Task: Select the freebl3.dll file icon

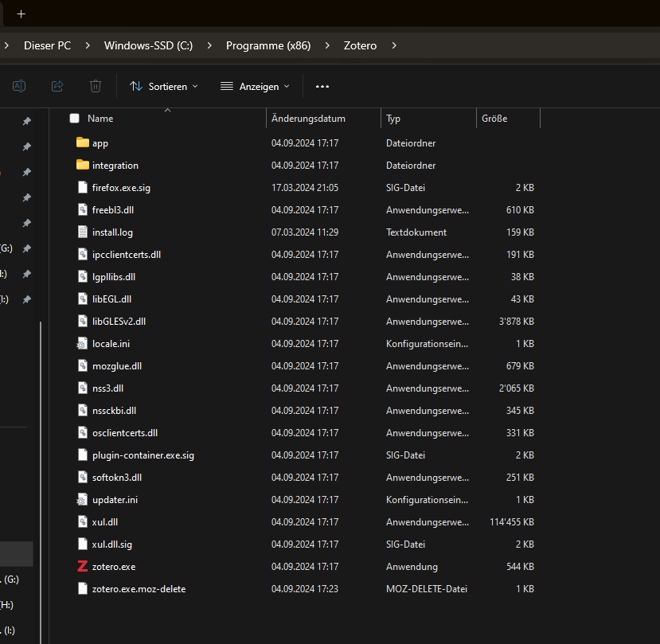Action: pos(83,209)
